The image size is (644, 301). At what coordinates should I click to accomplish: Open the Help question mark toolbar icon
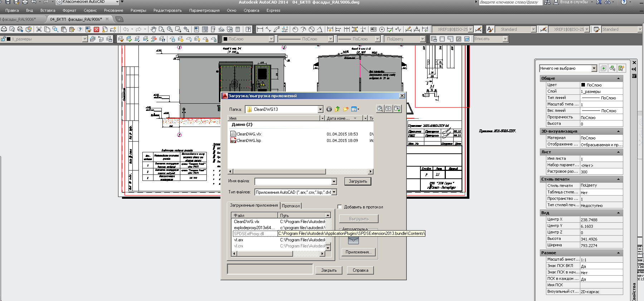[x=248, y=29]
